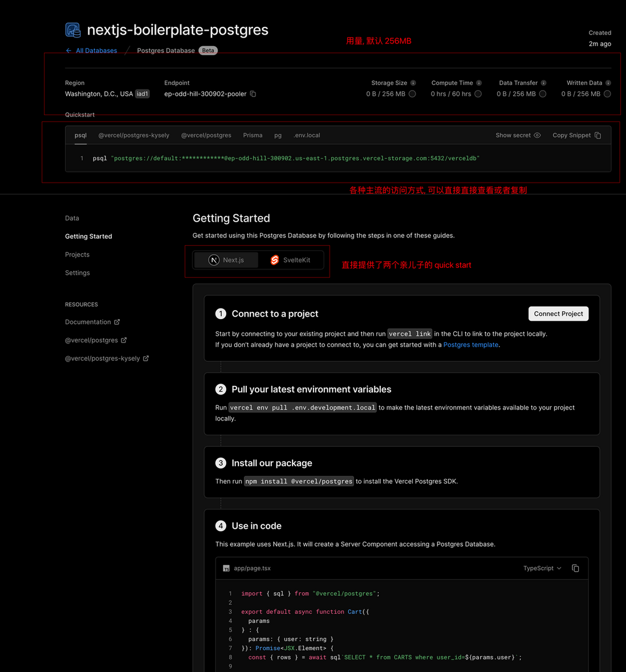626x672 pixels.
Task: Open the Data Transfer info icon
Action: tap(544, 83)
